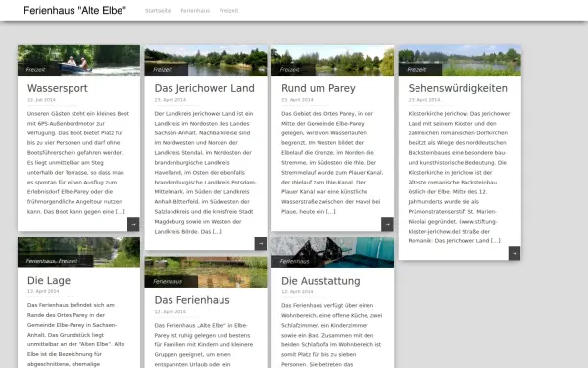Open the Wassersport article title
Viewport: 588px width, 368px height.
[58, 88]
